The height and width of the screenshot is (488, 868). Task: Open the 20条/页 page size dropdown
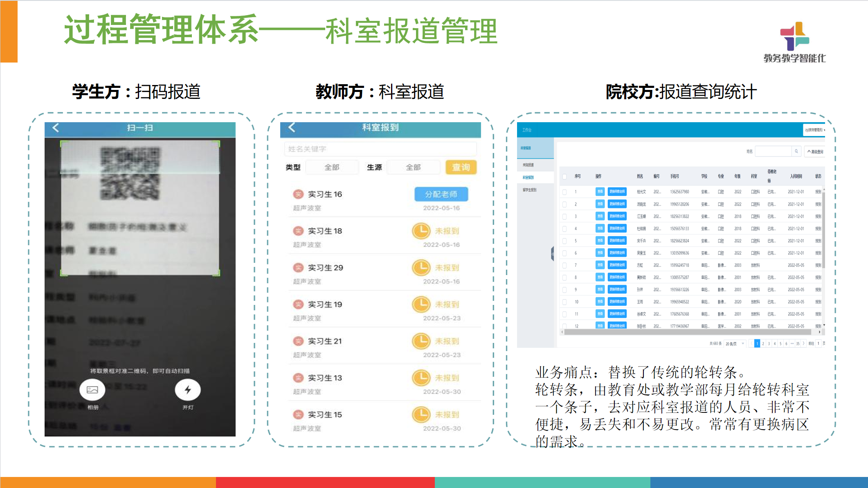(735, 344)
